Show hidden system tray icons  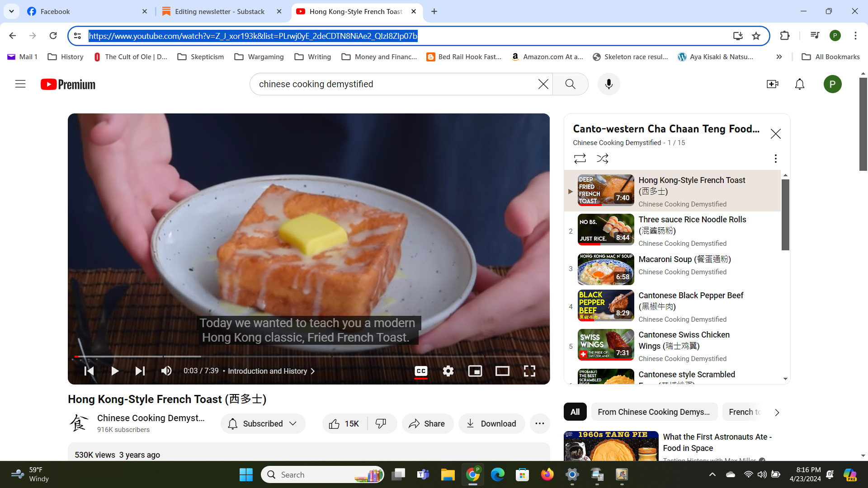pos(712,474)
